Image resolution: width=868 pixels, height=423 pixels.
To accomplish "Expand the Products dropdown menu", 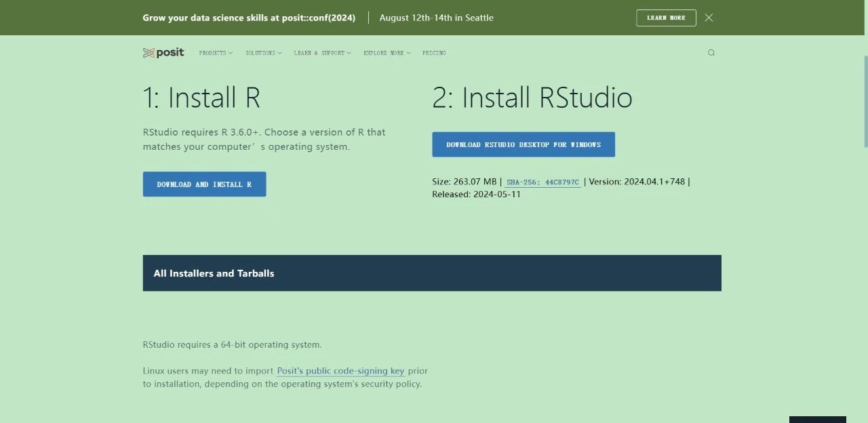I will pos(216,53).
